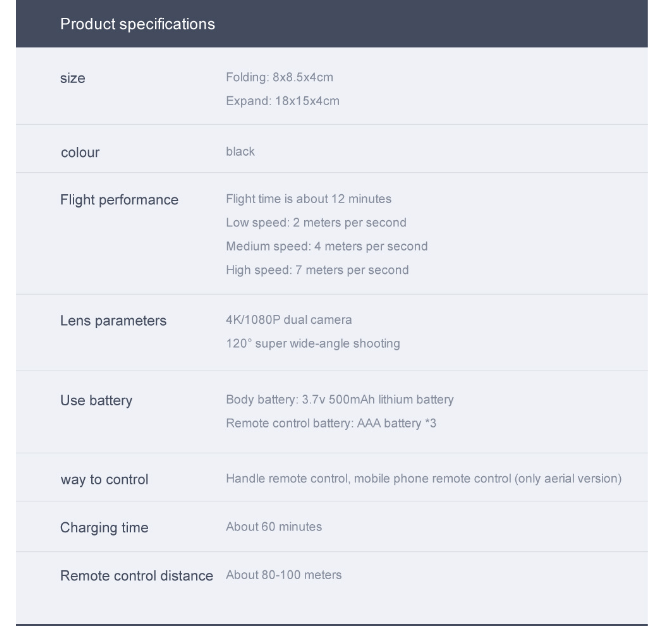Click the Lens parameters label
Screen dimensions: 652x626
(x=113, y=321)
